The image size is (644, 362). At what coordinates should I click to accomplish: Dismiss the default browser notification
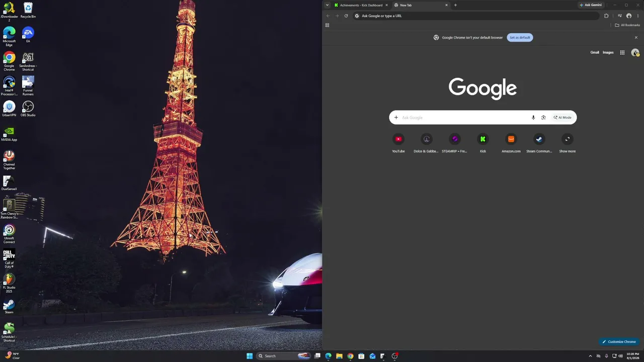636,37
